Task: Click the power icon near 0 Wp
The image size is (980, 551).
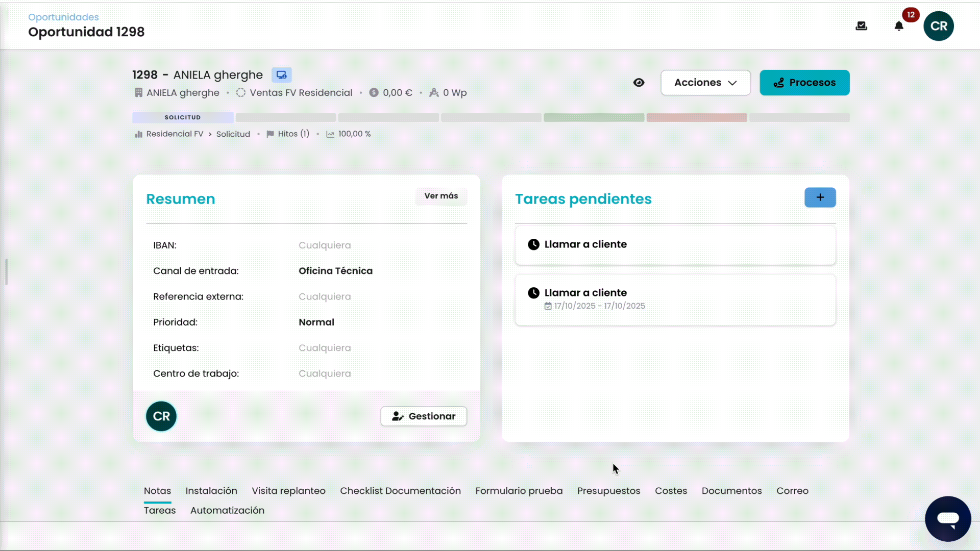Action: coord(434,93)
